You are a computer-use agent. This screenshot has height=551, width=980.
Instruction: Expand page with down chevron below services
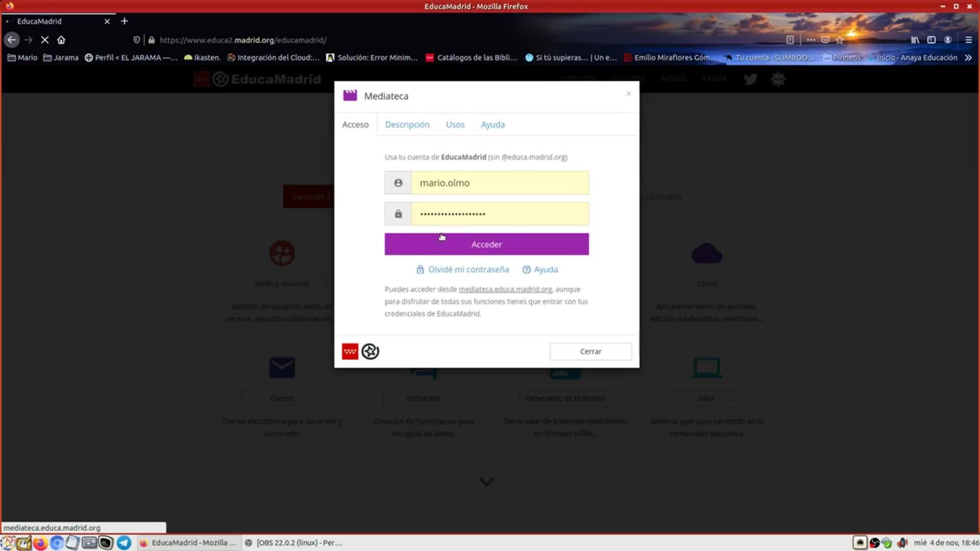click(486, 482)
